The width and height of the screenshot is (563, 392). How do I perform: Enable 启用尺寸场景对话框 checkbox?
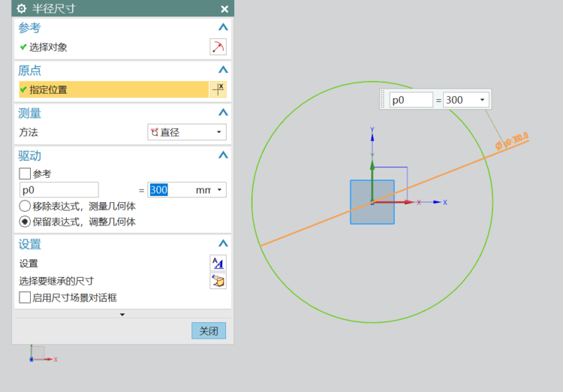point(25,297)
